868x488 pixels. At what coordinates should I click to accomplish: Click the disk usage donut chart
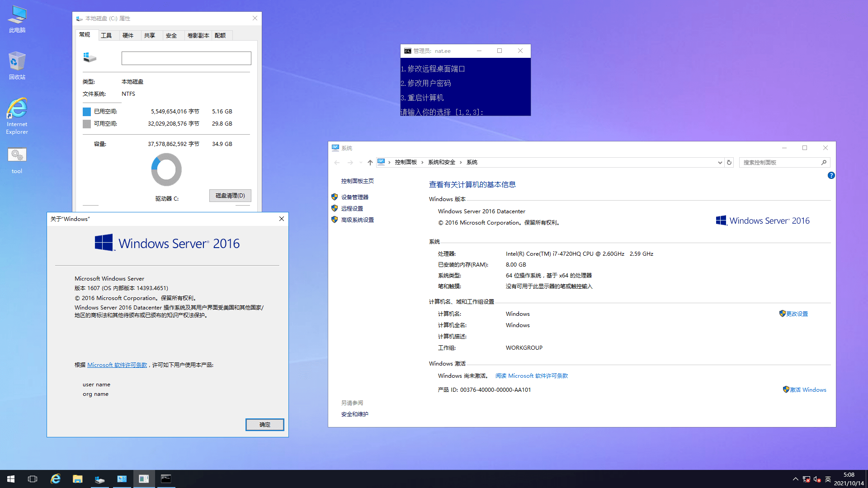[166, 169]
